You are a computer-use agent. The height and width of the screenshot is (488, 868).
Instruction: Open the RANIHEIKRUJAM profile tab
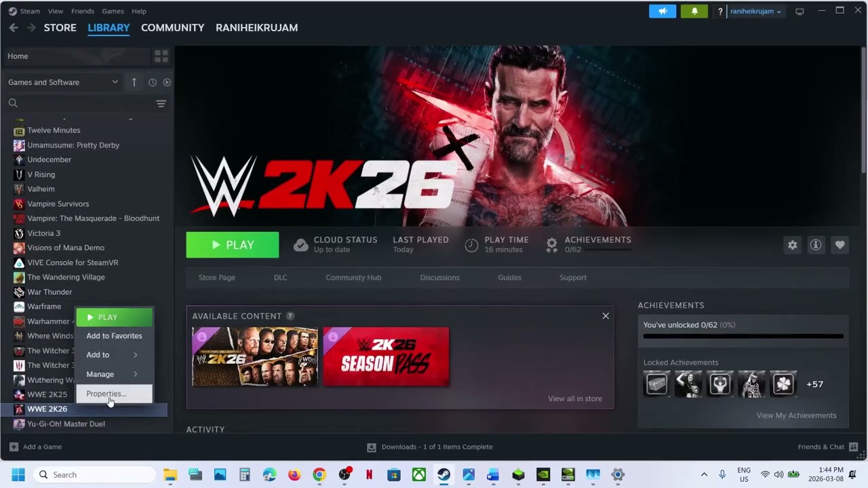point(256,28)
